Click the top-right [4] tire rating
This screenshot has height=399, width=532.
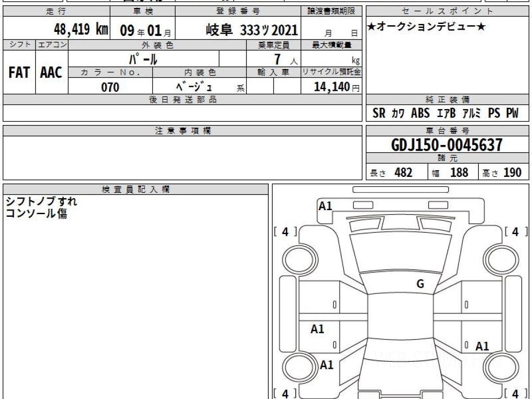coord(515,231)
